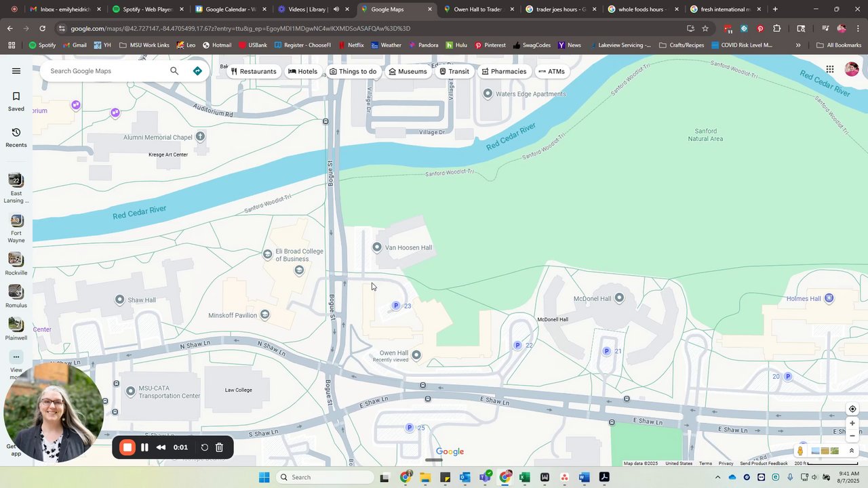The width and height of the screenshot is (868, 488).
Task: Select the MSU-CATA Transportation Center pin
Action: pos(130,392)
